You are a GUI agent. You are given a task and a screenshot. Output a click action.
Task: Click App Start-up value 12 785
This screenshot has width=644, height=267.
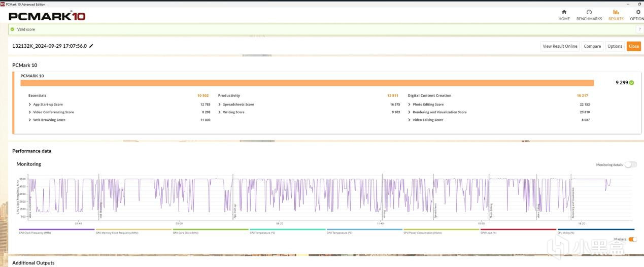pos(204,105)
